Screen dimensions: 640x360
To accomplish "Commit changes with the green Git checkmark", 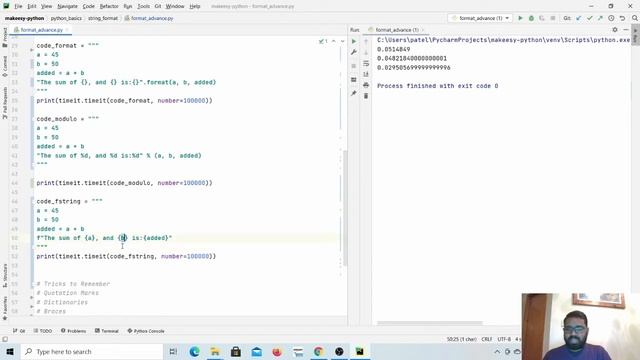I will point(590,18).
